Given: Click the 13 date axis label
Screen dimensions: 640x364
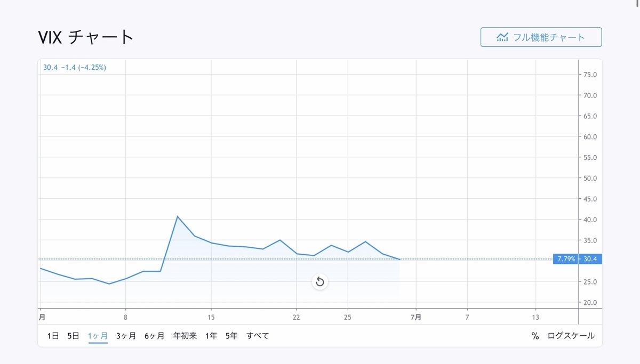Looking at the screenshot, I should tap(535, 317).
